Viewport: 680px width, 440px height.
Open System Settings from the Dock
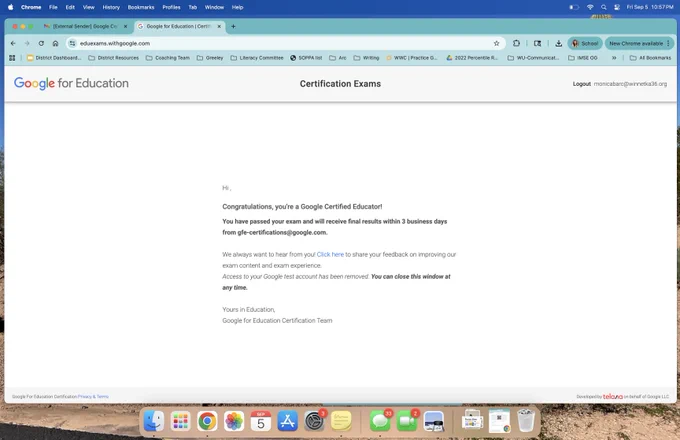(x=314, y=421)
